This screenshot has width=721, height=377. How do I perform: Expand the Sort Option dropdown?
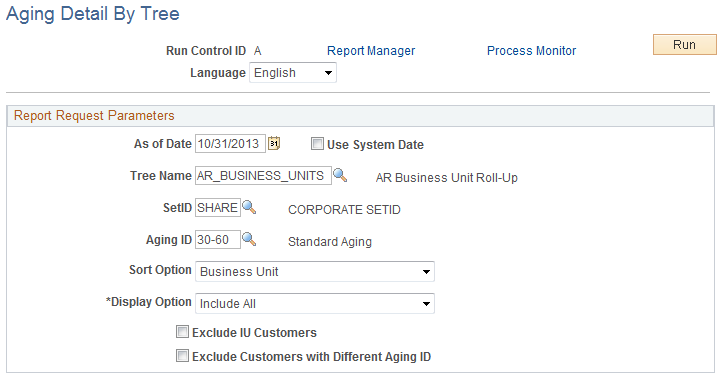tap(315, 271)
